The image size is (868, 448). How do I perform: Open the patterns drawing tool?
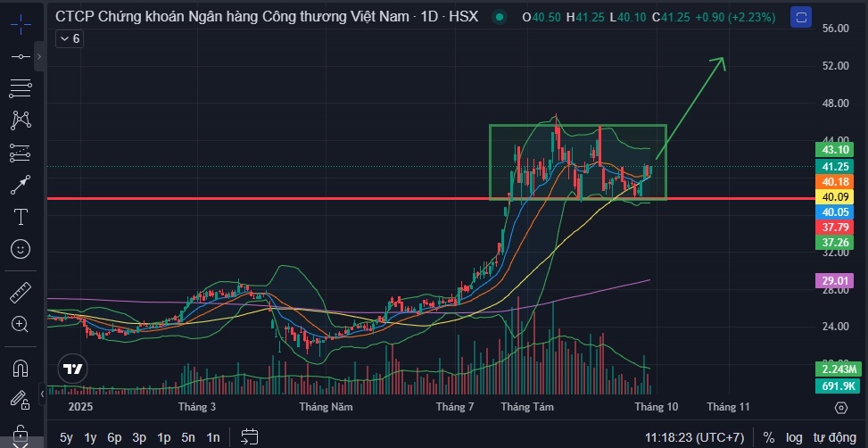click(x=21, y=120)
